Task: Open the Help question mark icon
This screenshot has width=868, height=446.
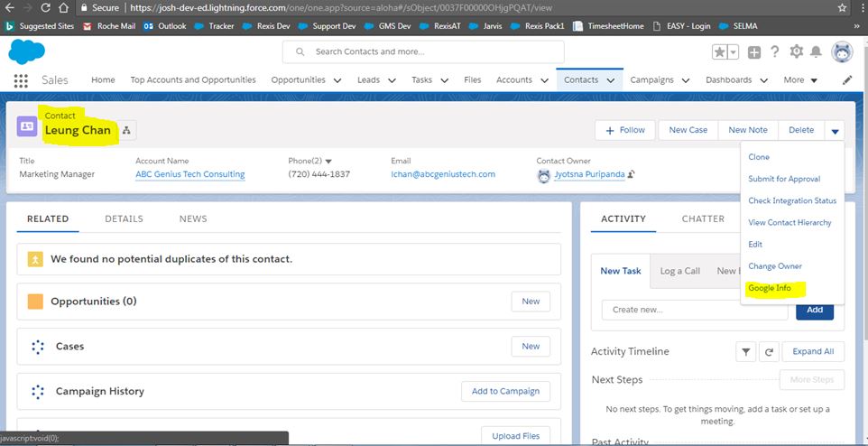Action: pyautogui.click(x=775, y=52)
